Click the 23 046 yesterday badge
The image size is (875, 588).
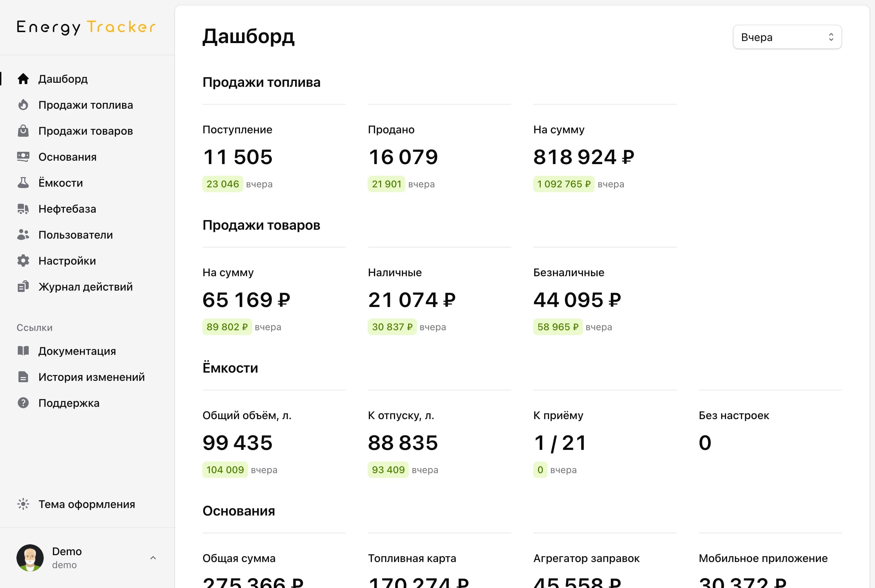click(223, 184)
